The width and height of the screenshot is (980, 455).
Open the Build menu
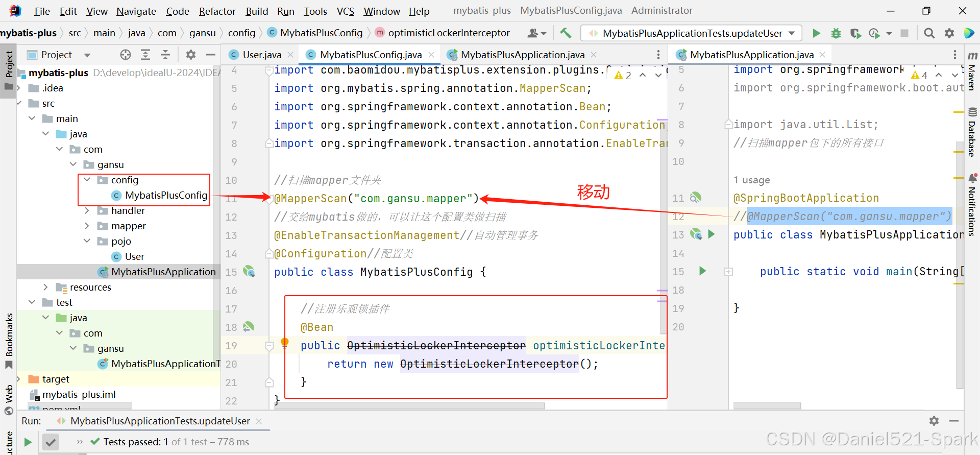257,11
